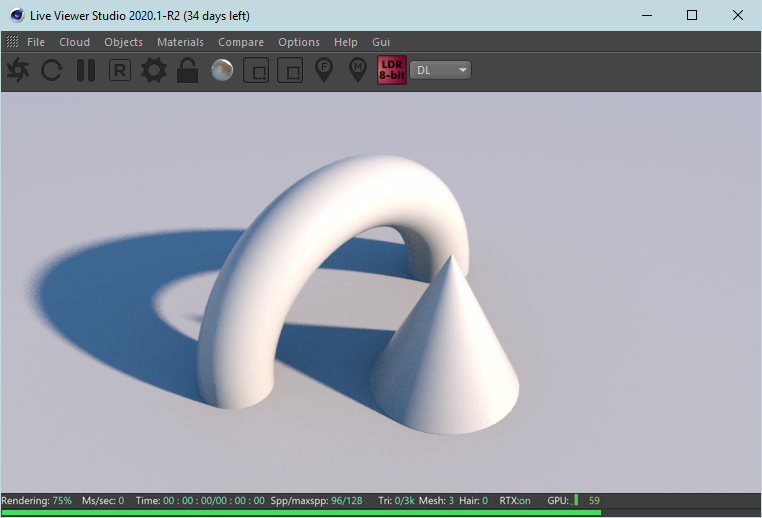Open the Materials menu
This screenshot has height=518, width=762.
(x=180, y=42)
